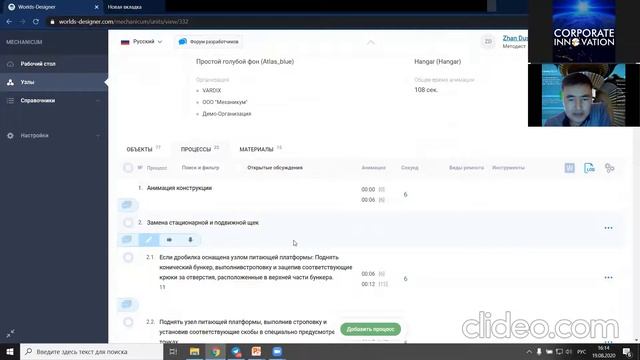Toggle the eye visibility icon for process 2
The height and width of the screenshot is (360, 640).
tap(169, 240)
